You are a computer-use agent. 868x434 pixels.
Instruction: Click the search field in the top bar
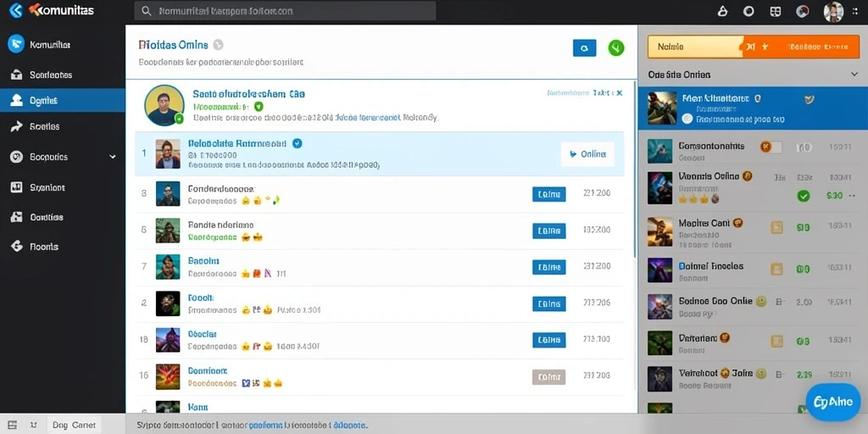tap(285, 11)
